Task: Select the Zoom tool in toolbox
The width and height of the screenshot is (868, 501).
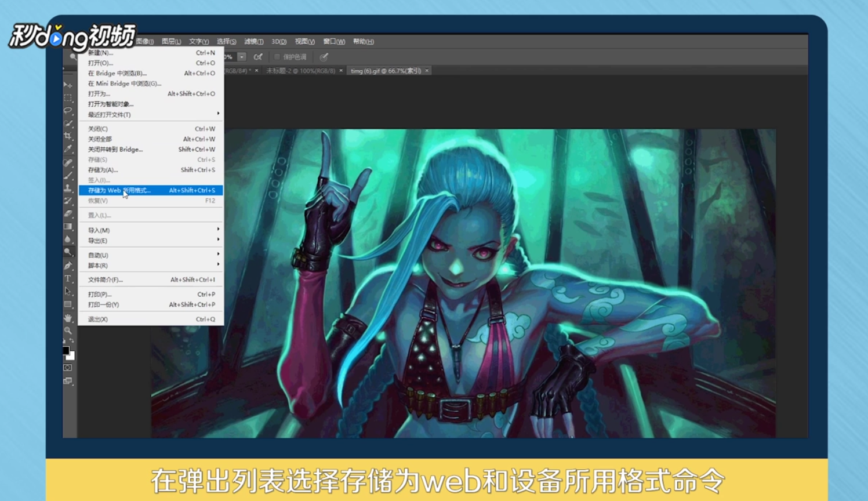Action: coord(68,331)
